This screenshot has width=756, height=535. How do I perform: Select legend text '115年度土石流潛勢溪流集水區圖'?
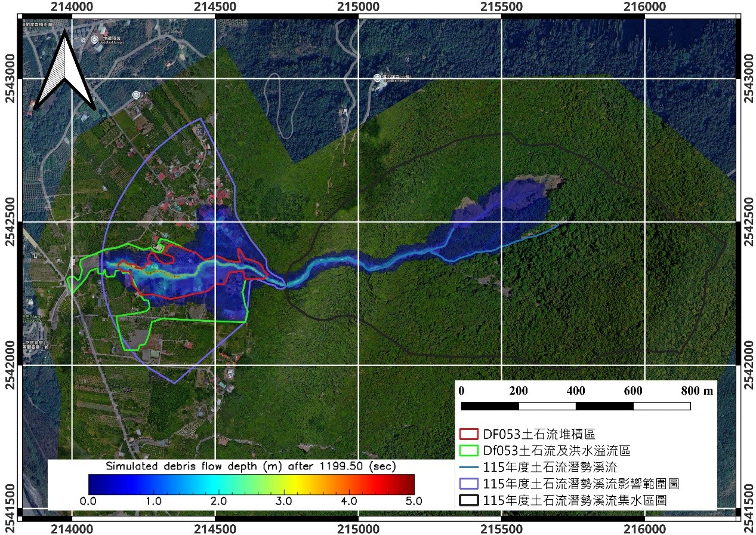pyautogui.click(x=575, y=500)
